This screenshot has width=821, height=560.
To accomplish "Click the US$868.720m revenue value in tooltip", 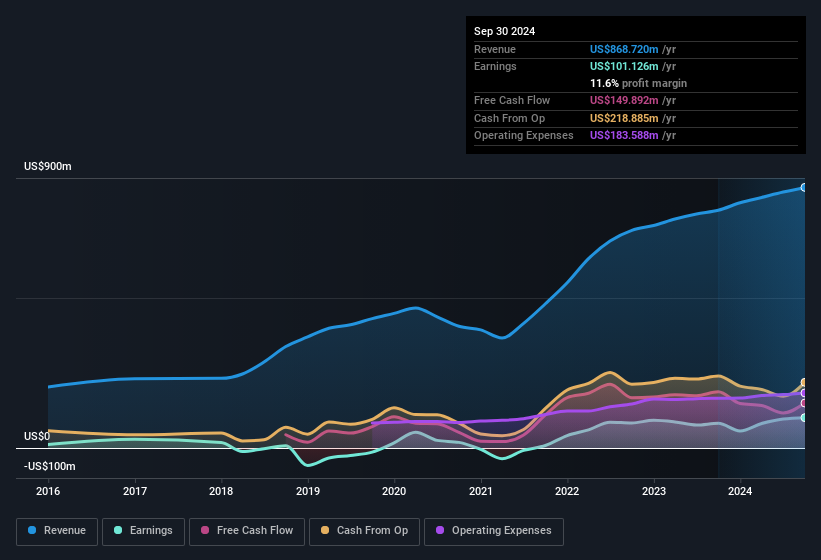I will [x=624, y=49].
